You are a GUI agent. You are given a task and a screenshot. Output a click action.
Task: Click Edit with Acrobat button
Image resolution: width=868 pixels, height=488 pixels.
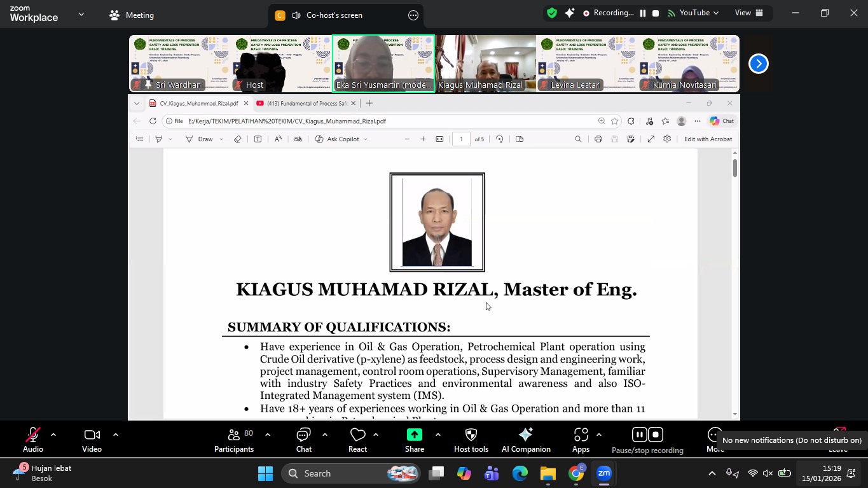[x=708, y=139]
